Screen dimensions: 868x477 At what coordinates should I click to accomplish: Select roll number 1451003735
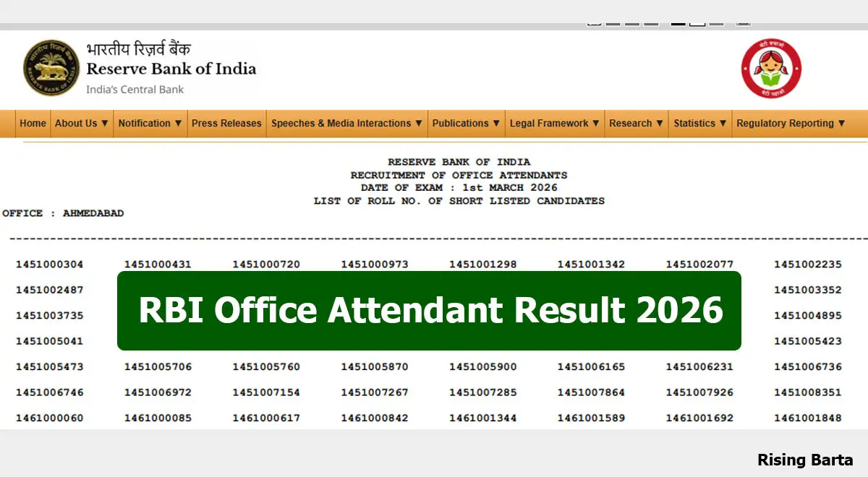point(49,316)
